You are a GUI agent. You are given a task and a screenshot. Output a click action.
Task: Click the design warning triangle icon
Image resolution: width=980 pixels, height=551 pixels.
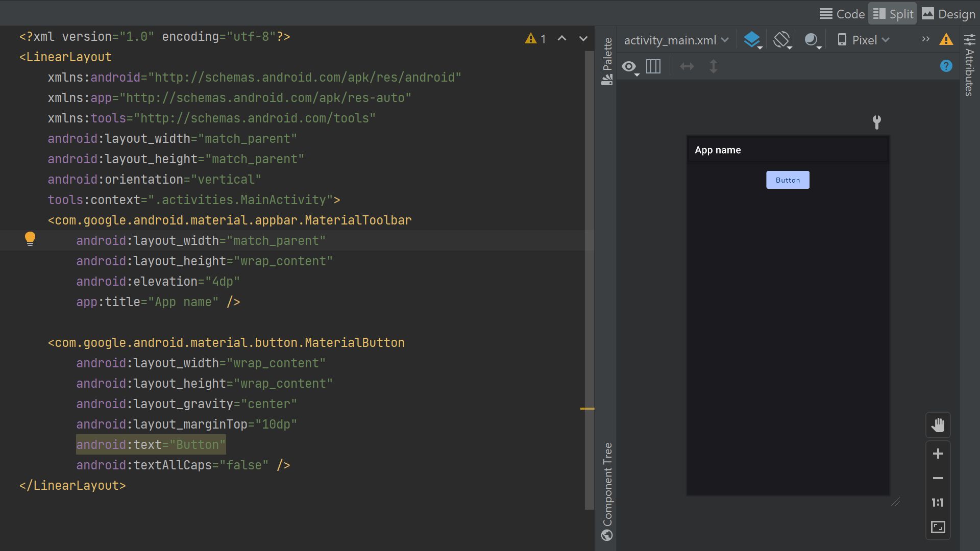click(x=946, y=39)
